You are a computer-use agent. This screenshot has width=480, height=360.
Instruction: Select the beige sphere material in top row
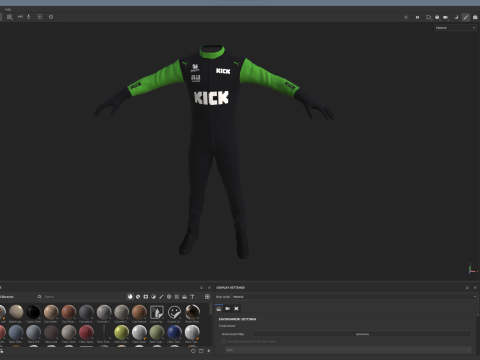point(16,312)
